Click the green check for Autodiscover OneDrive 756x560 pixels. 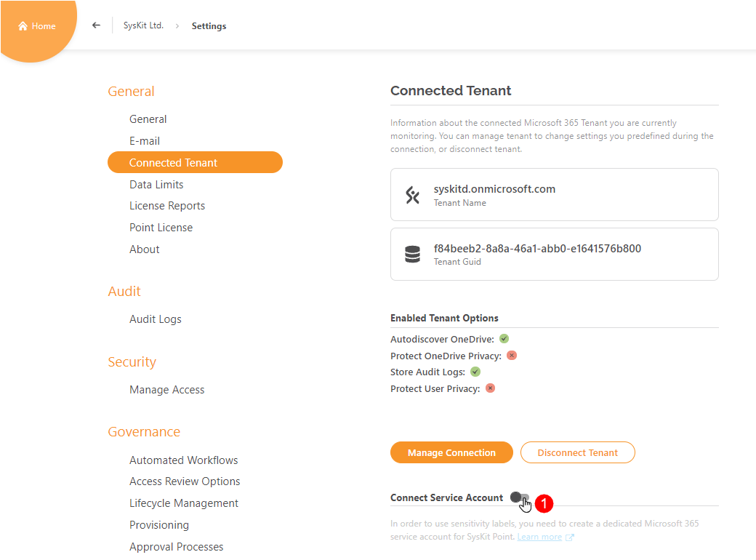(x=504, y=339)
